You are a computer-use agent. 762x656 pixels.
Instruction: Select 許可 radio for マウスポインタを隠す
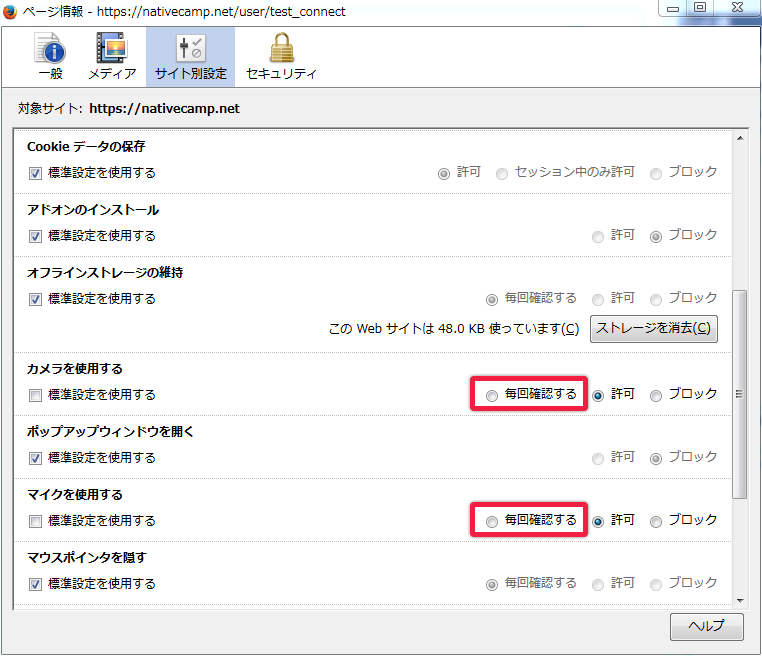[598, 584]
